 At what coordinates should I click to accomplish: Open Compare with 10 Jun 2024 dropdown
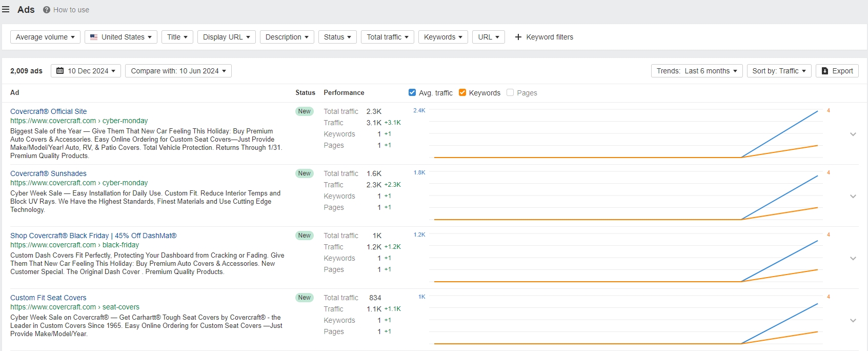178,71
